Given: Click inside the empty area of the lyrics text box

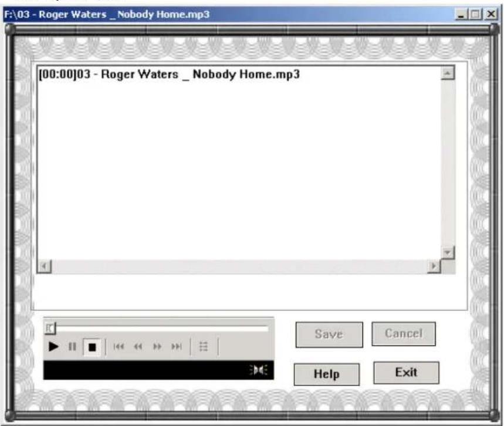Looking at the screenshot, I should (239, 170).
